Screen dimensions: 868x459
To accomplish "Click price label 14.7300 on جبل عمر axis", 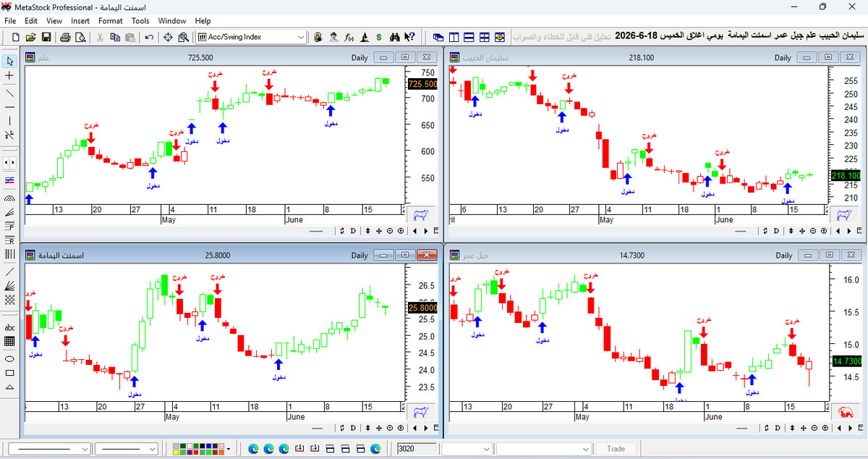I will (846, 361).
